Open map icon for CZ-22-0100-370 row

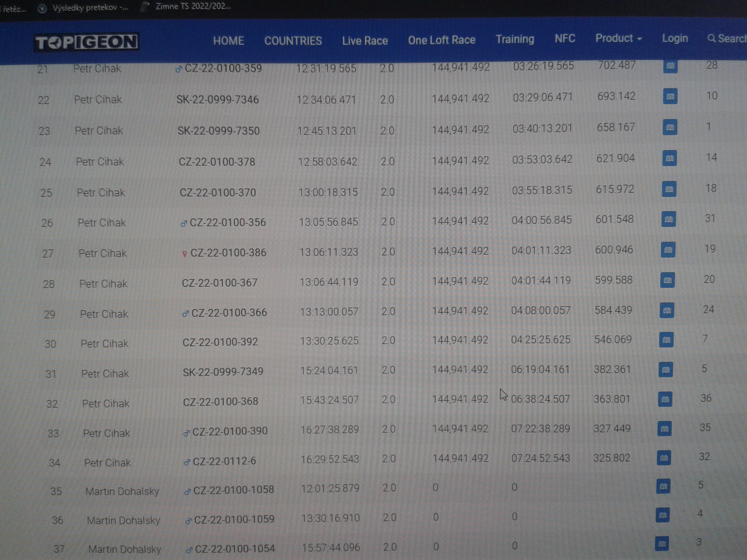click(669, 189)
